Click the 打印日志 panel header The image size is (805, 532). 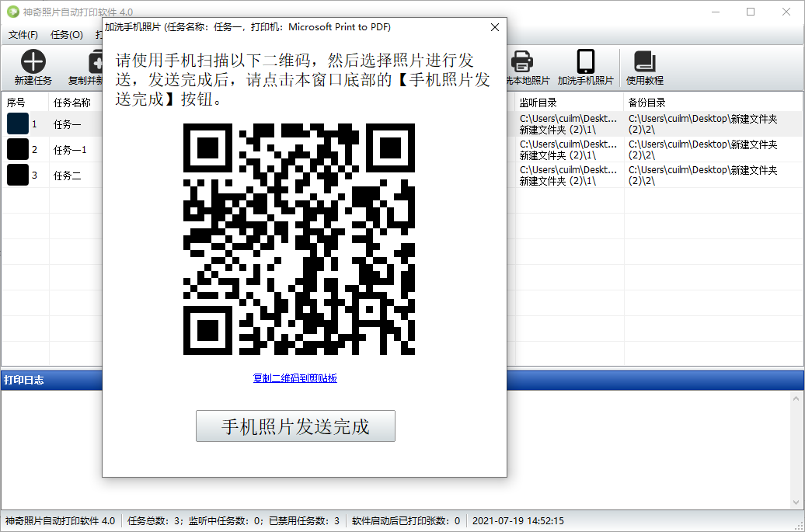click(25, 381)
